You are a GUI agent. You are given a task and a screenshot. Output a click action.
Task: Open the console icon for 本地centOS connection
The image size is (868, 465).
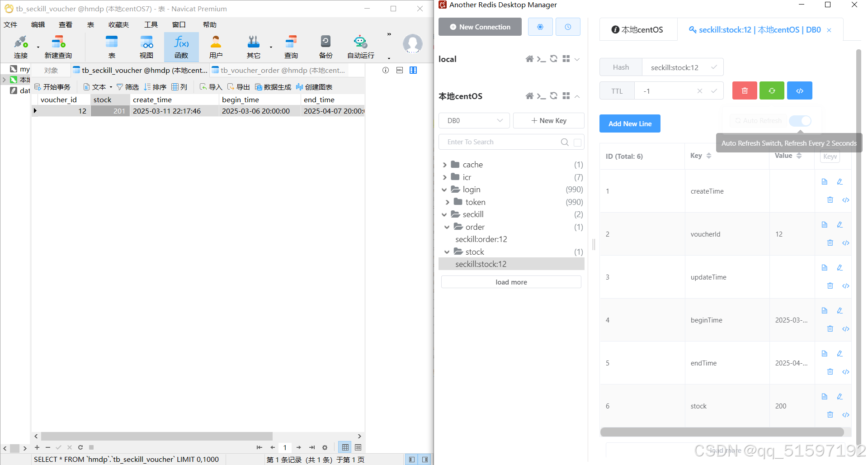coord(541,96)
